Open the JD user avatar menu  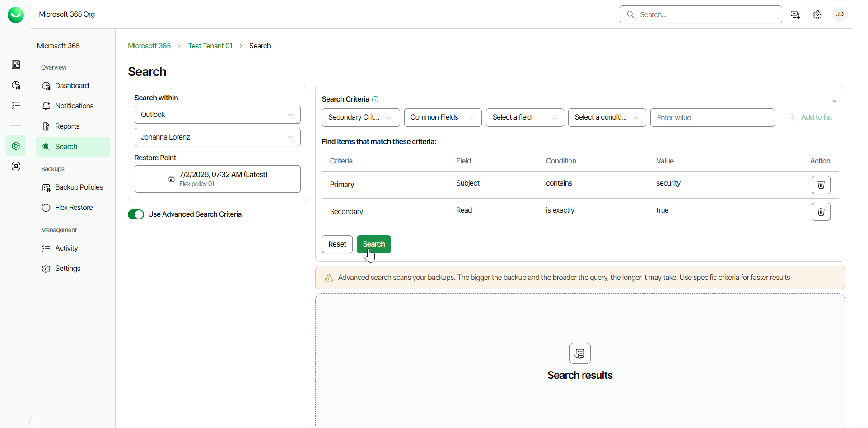840,14
